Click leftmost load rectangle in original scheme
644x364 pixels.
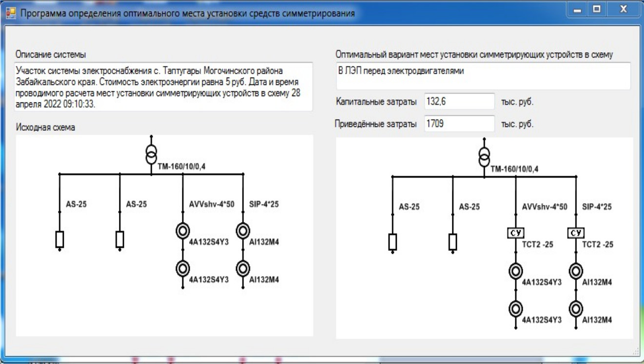click(59, 239)
